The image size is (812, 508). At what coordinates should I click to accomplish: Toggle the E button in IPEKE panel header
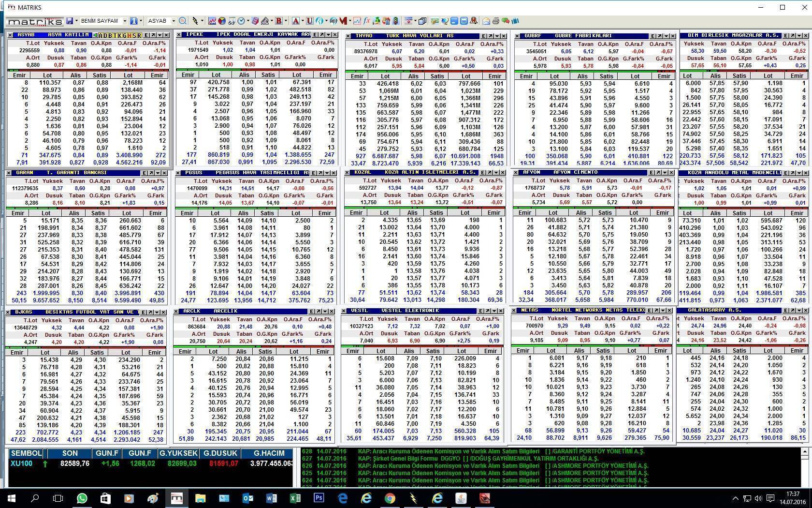[315, 35]
